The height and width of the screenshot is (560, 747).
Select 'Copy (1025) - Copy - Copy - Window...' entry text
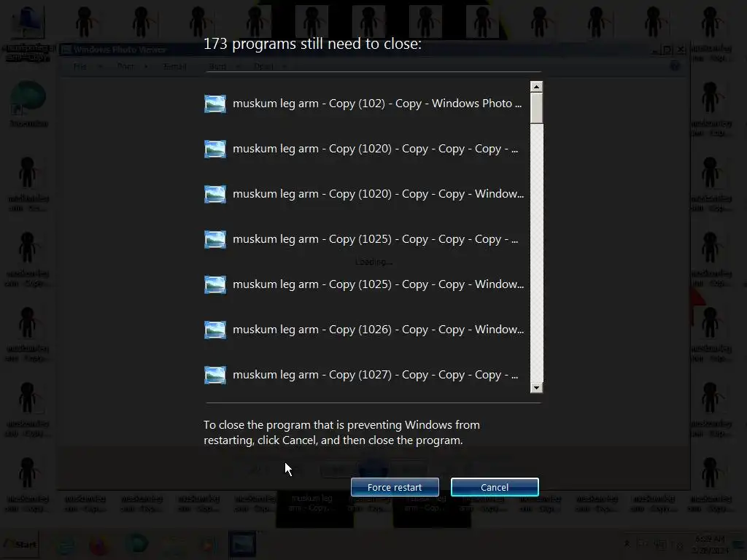coord(379,285)
